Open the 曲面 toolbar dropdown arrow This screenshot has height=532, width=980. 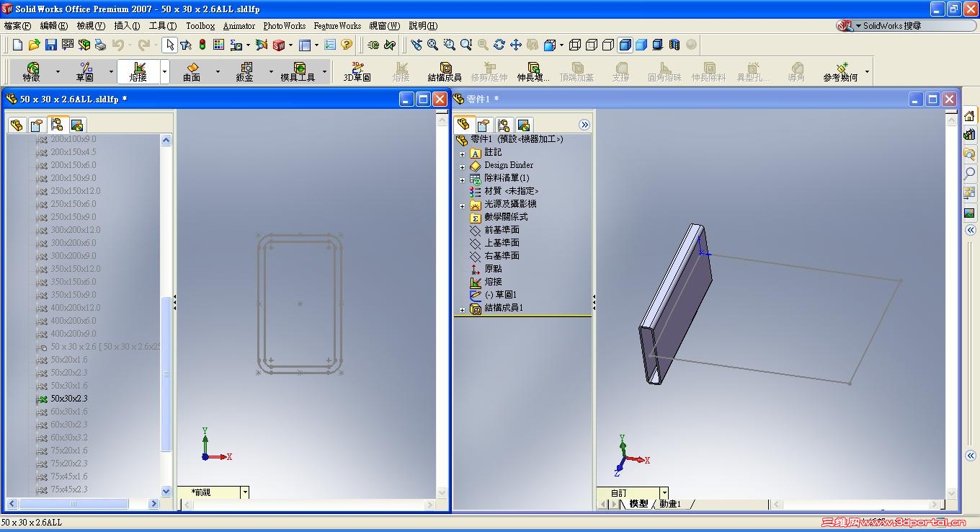click(x=218, y=72)
